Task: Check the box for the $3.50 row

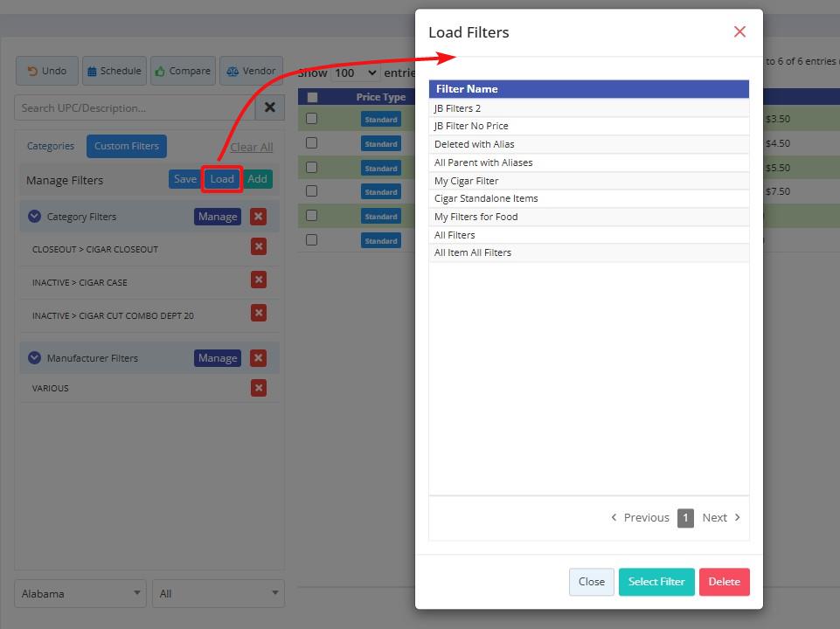Action: (x=311, y=118)
